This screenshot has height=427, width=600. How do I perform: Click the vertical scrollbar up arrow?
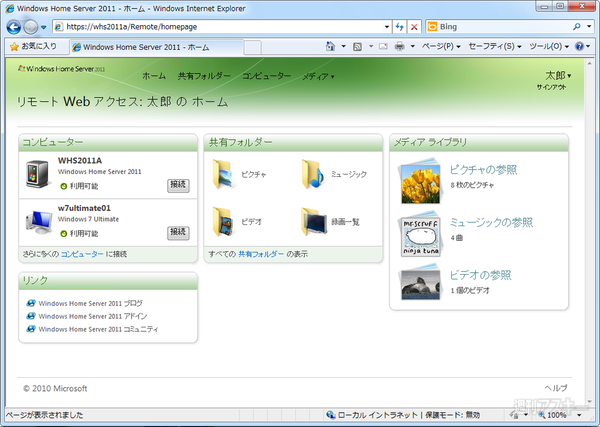pos(590,64)
